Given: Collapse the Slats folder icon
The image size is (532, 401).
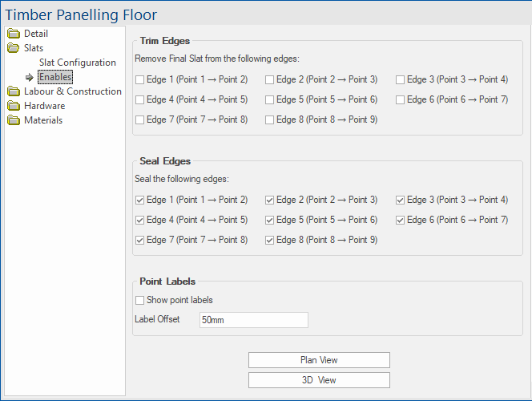Looking at the screenshot, I should pos(14,48).
